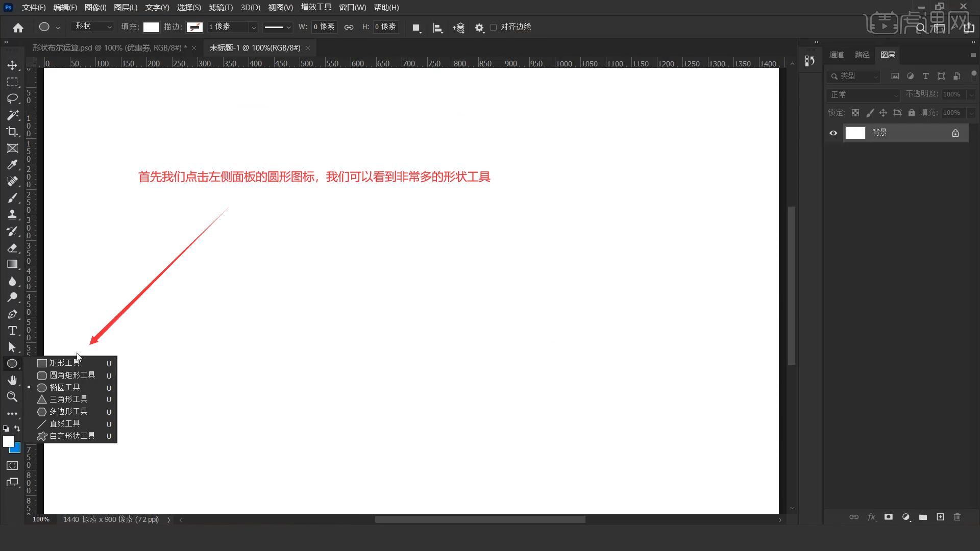Select the Move tool

pos(12,65)
